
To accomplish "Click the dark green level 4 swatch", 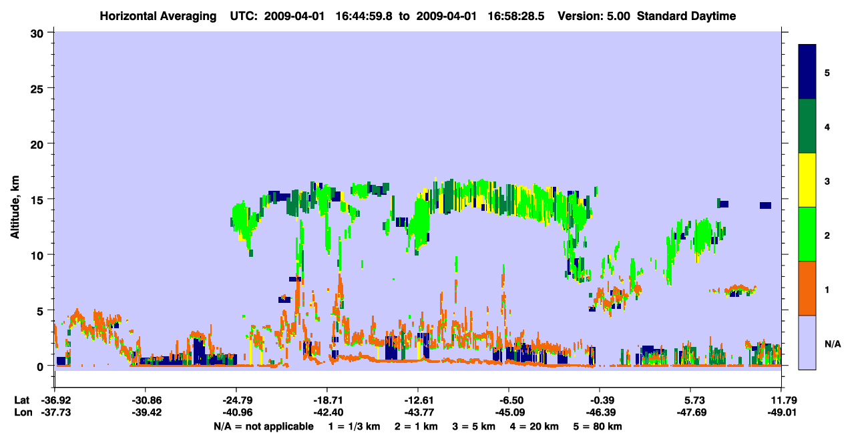I will tap(807, 126).
